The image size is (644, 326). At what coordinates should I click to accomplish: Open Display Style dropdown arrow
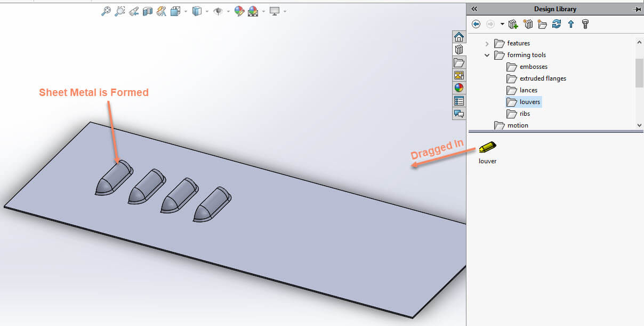[207, 11]
